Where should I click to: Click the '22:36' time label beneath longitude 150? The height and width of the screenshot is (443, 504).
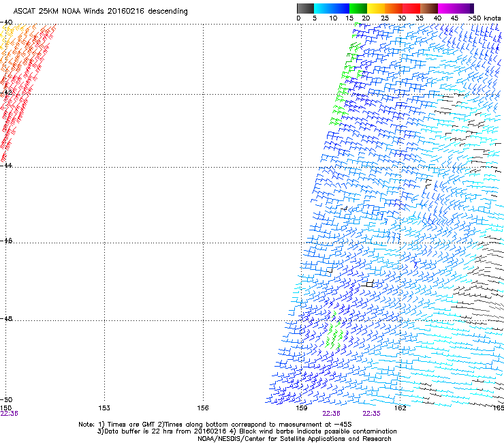click(x=10, y=414)
